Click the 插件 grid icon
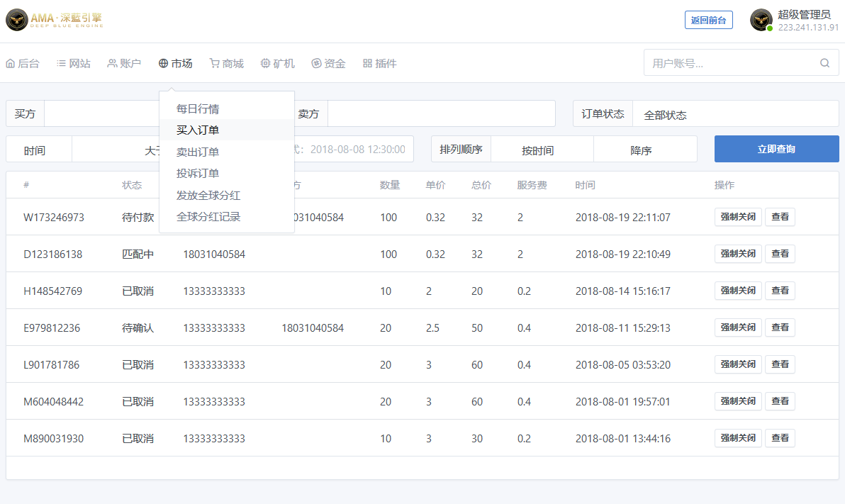This screenshot has width=845, height=504. click(x=367, y=64)
